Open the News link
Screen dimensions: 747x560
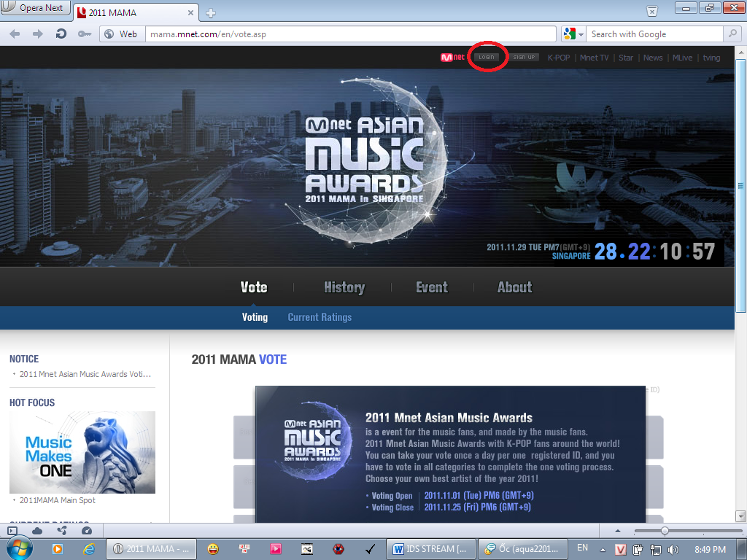pos(653,58)
